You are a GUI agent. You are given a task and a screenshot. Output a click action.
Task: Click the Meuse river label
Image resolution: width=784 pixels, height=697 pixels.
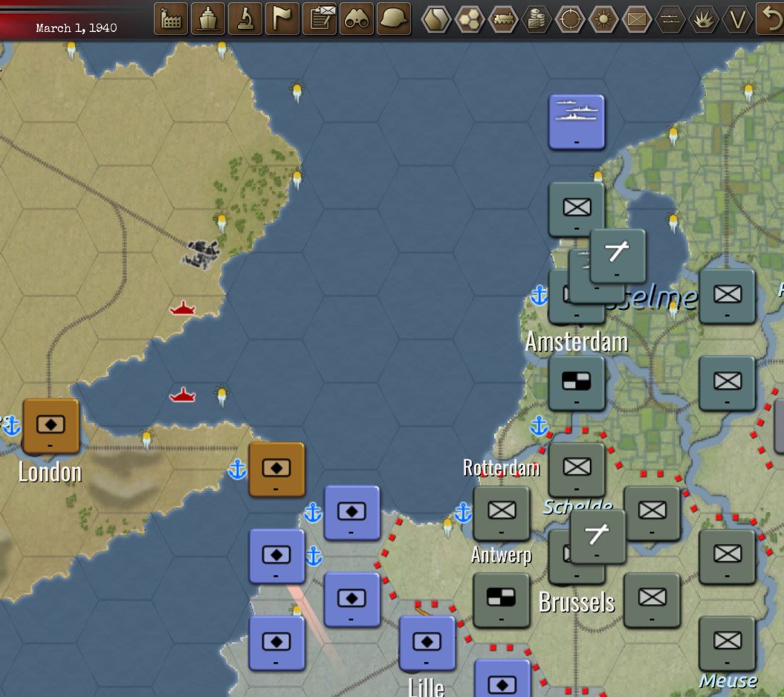[x=728, y=681]
